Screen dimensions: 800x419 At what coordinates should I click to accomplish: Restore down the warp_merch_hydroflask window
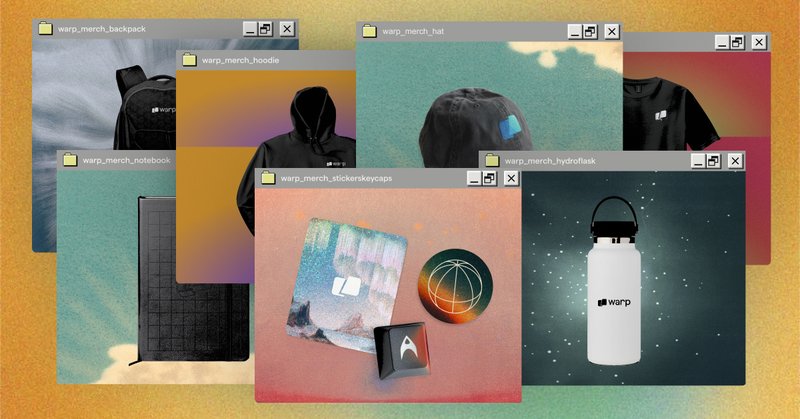pyautogui.click(x=713, y=161)
